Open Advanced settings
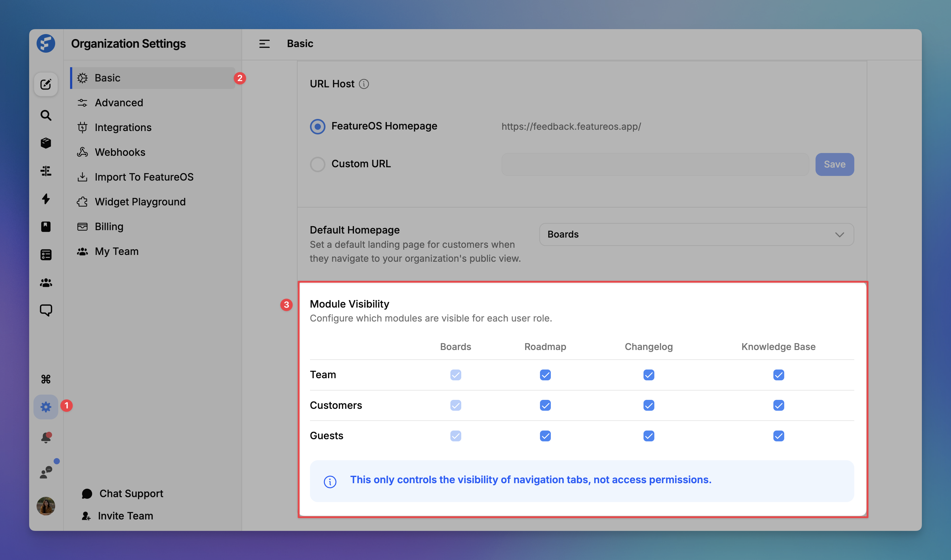 (x=153, y=103)
